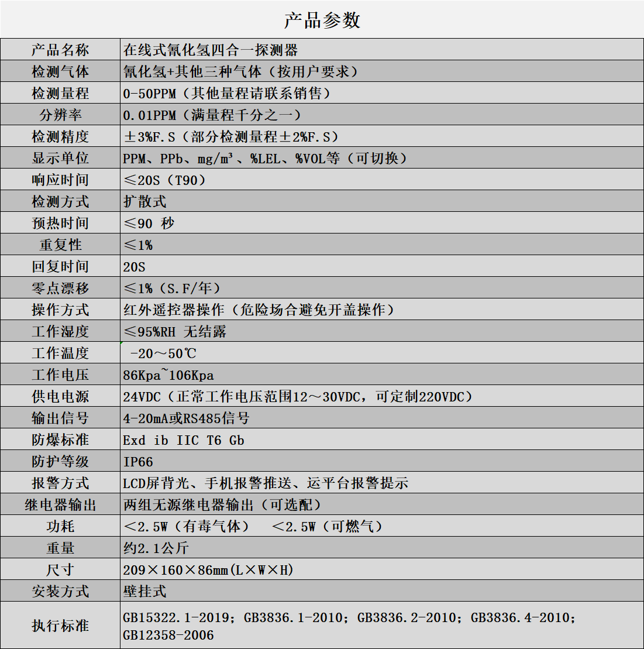This screenshot has width=644, height=649.
Task: Select the 重复性 label cell
Action: (60, 244)
